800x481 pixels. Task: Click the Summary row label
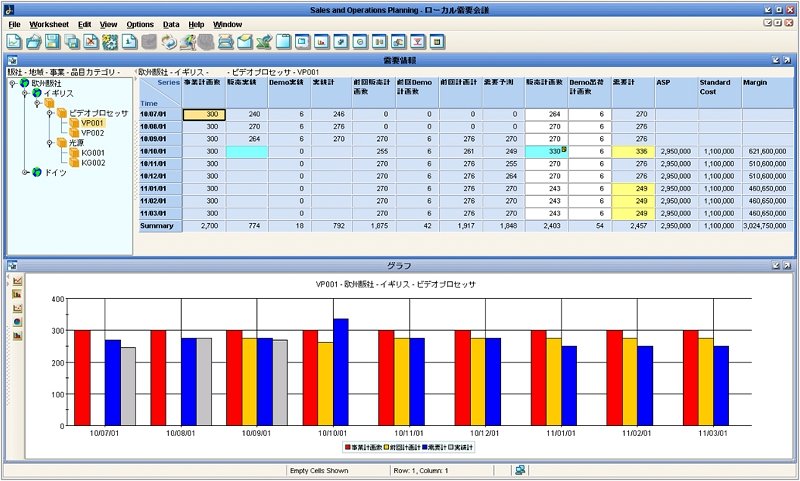click(x=160, y=226)
